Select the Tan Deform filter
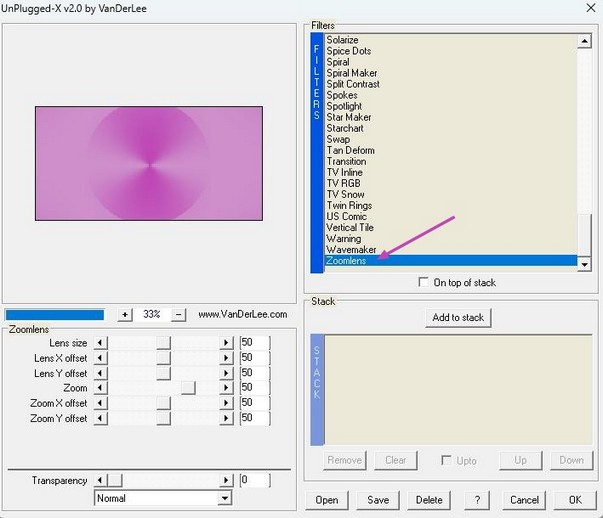603x518 pixels. click(x=350, y=150)
